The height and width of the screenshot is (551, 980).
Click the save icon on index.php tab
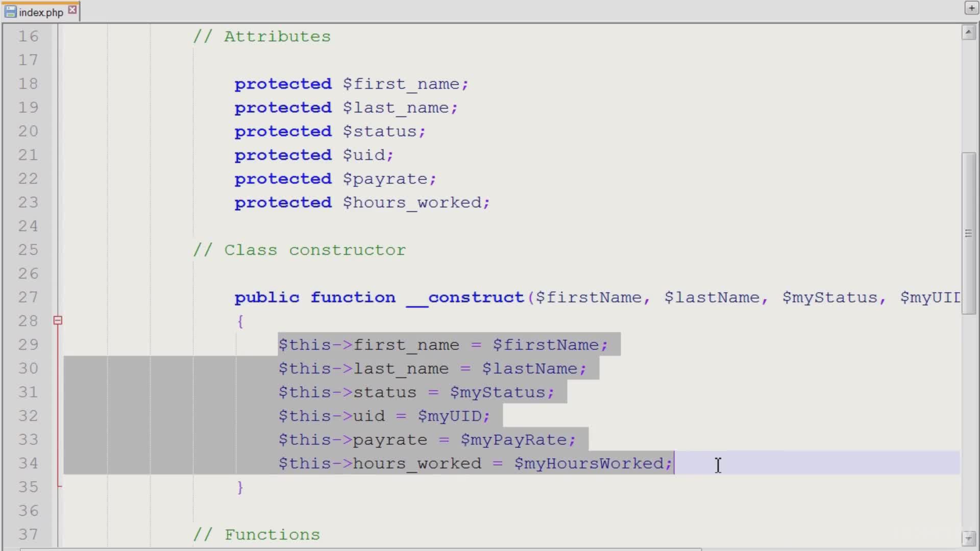(10, 12)
